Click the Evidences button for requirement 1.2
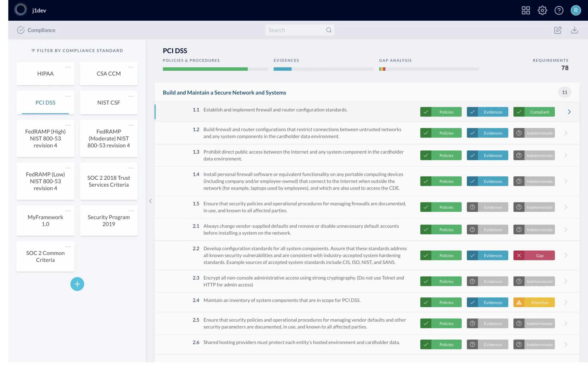 pyautogui.click(x=487, y=133)
